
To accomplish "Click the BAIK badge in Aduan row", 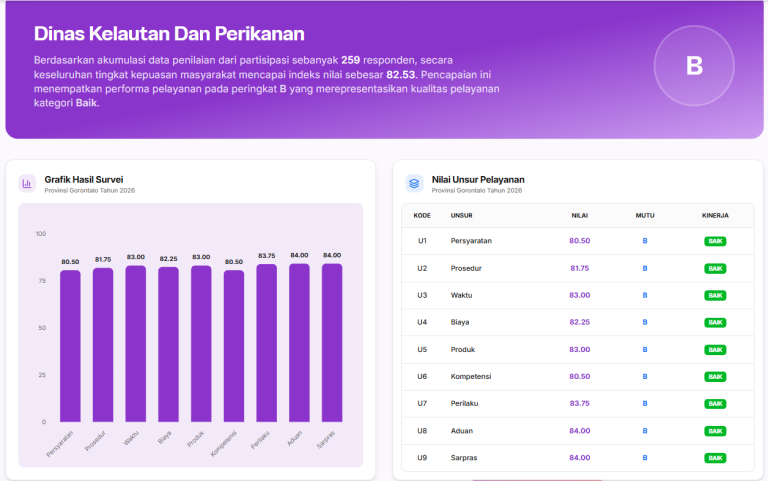I will pyautogui.click(x=715, y=432).
